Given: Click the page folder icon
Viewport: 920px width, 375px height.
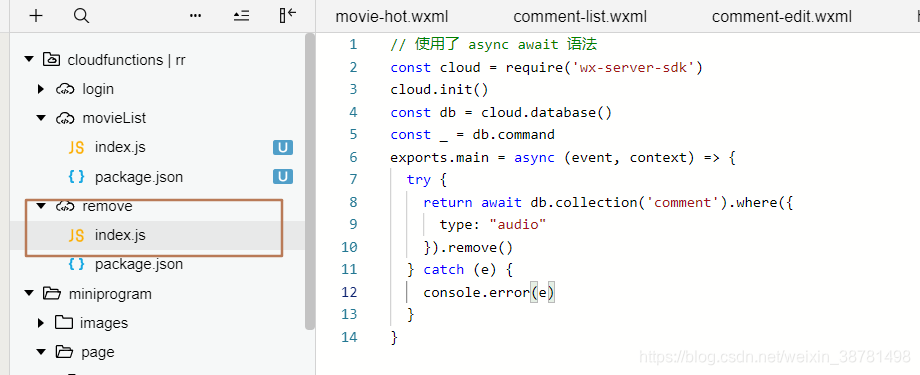Looking at the screenshot, I should point(65,352).
